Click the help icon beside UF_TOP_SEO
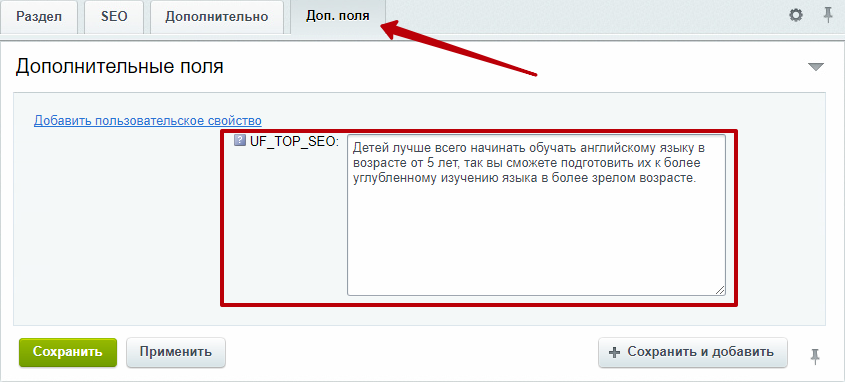845x382 pixels. [x=240, y=141]
